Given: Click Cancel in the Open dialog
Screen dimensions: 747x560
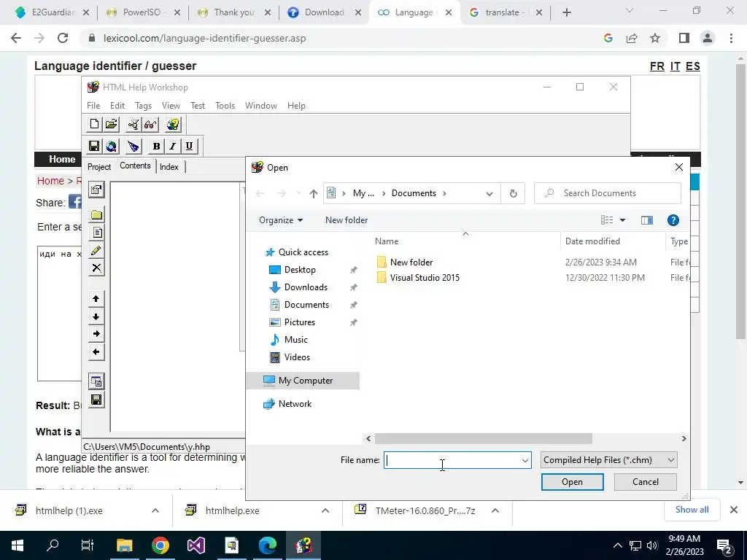Looking at the screenshot, I should coord(646,482).
